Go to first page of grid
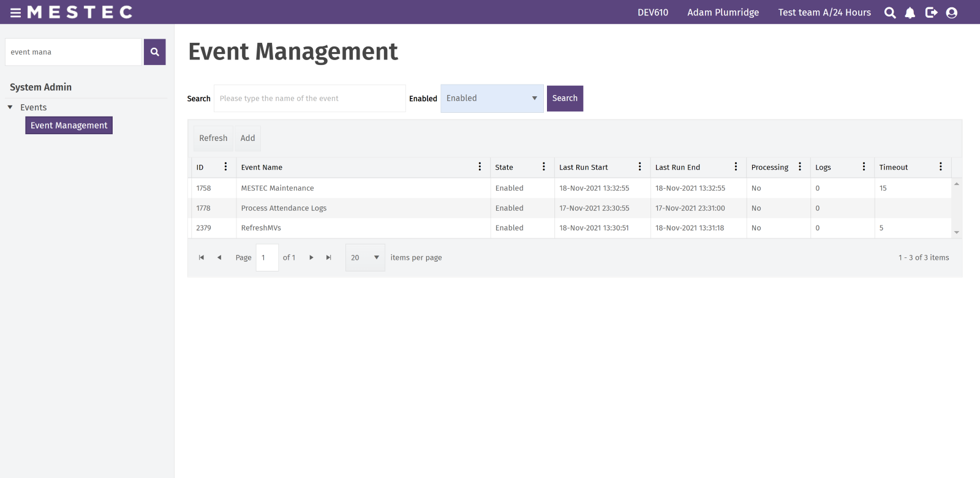The height and width of the screenshot is (478, 980). click(x=202, y=258)
